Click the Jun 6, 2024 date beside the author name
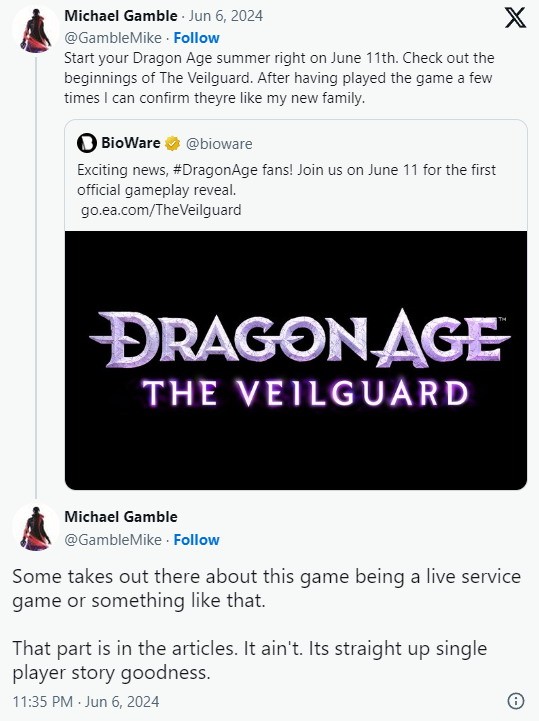539x721 pixels. pyautogui.click(x=225, y=16)
